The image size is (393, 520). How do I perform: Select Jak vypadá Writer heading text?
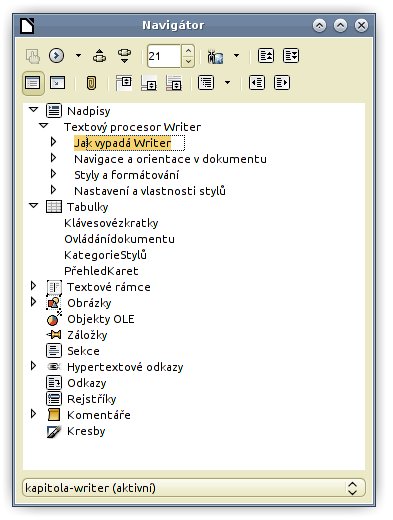[x=123, y=143]
